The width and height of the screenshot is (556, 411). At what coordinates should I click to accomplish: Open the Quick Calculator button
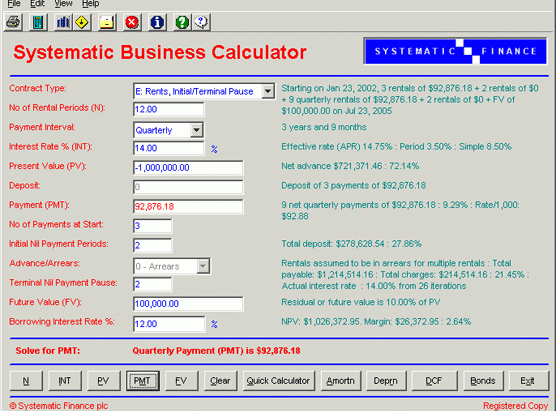coord(279,381)
